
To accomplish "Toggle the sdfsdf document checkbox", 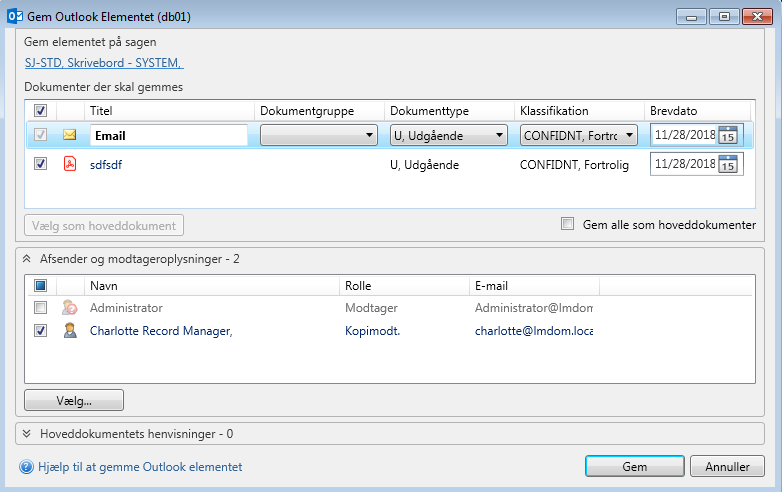I will (x=41, y=164).
